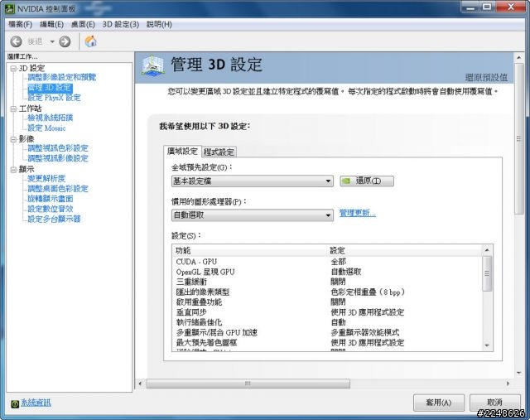Viewport: 530px width, 420px height.
Task: Click the 功能 column header
Action: [x=250, y=250]
